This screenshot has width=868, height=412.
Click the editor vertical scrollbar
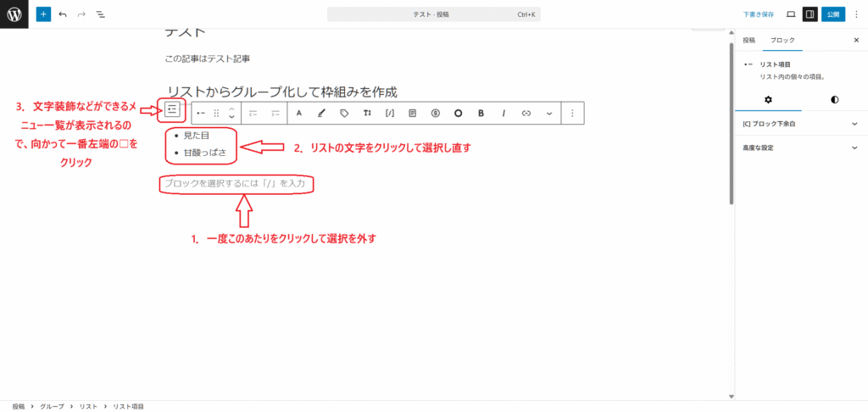click(x=732, y=122)
